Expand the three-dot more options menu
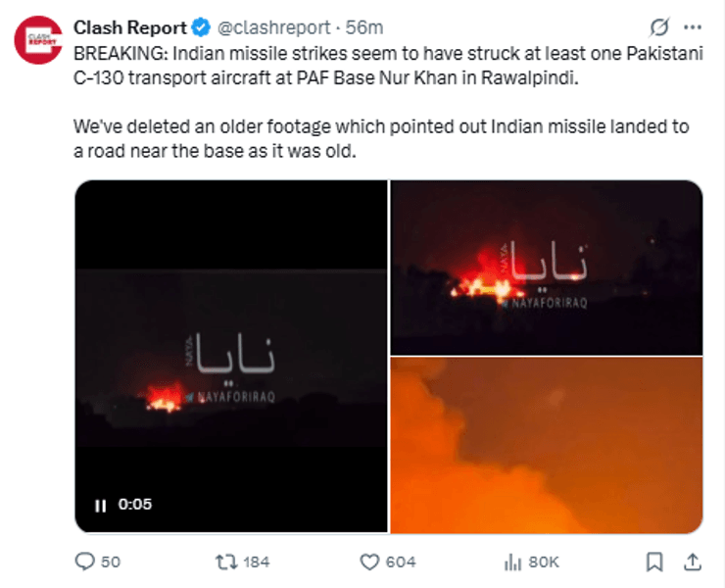The width and height of the screenshot is (725, 588). pos(692,27)
